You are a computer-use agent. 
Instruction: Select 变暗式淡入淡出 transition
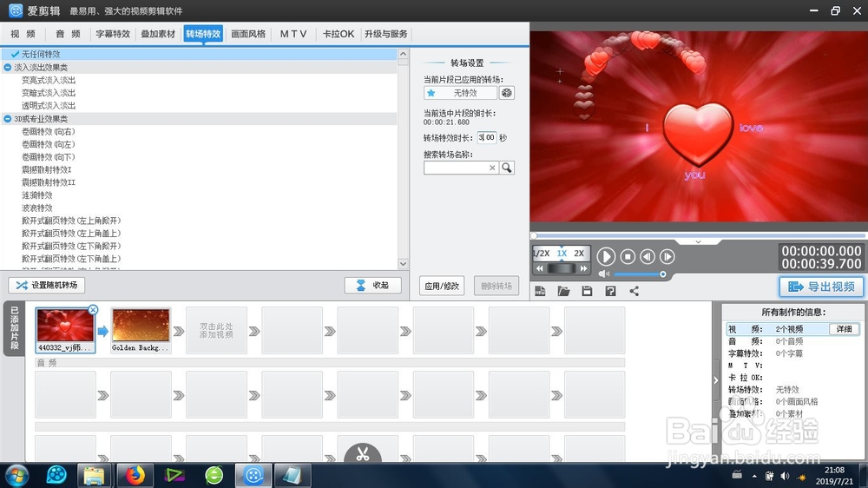point(49,93)
